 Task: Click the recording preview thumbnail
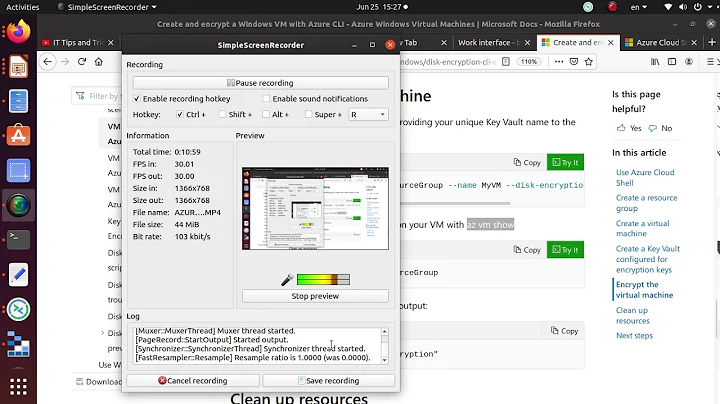pyautogui.click(x=315, y=208)
